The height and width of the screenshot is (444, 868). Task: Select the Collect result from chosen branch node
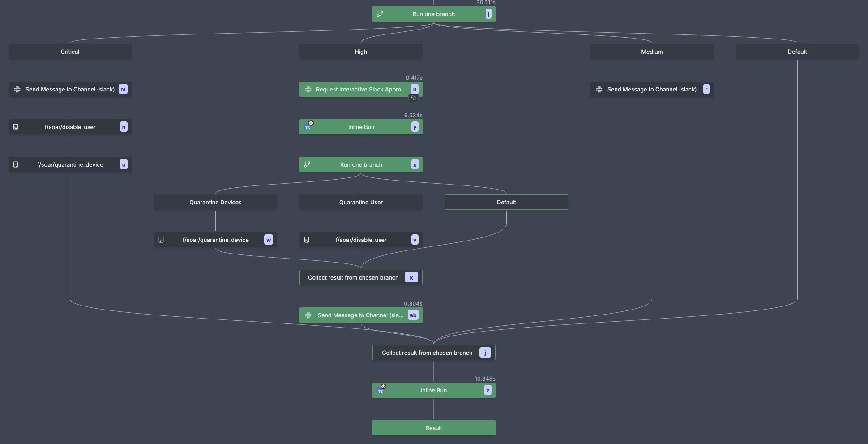coord(433,353)
